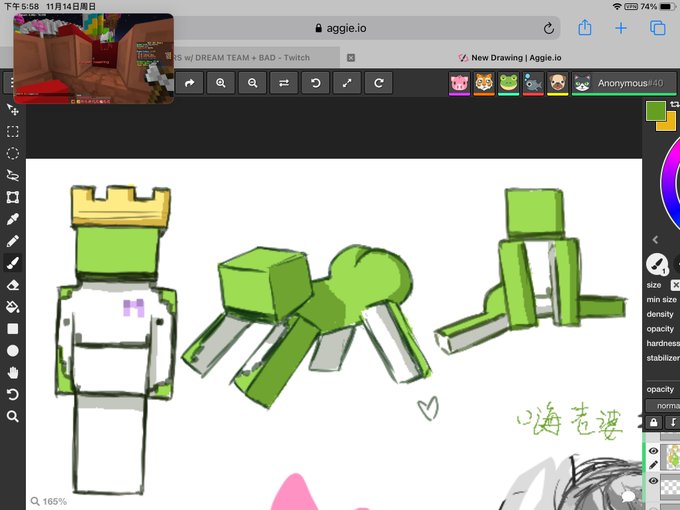Open the normal blend mode dropdown
The width and height of the screenshot is (680, 510).
click(x=663, y=406)
